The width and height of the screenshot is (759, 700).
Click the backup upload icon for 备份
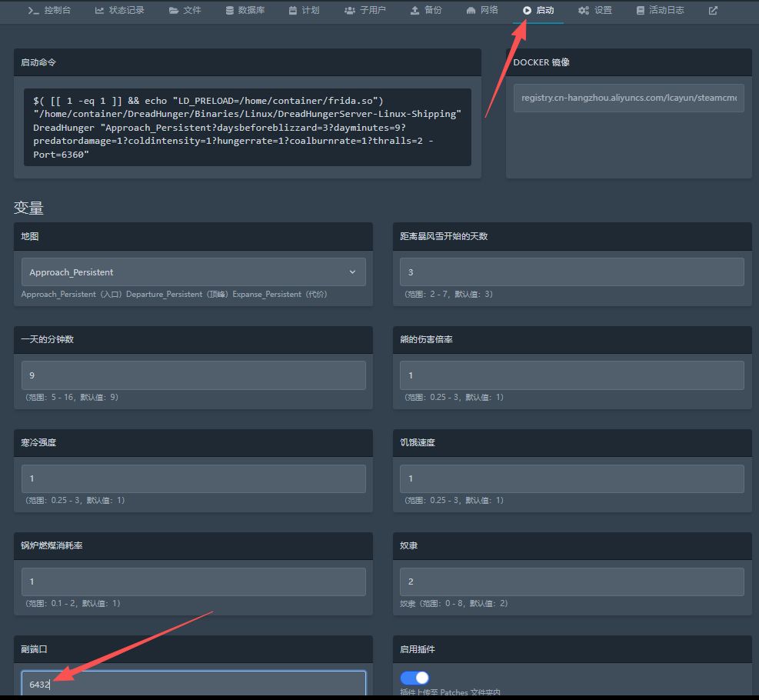[x=414, y=11]
